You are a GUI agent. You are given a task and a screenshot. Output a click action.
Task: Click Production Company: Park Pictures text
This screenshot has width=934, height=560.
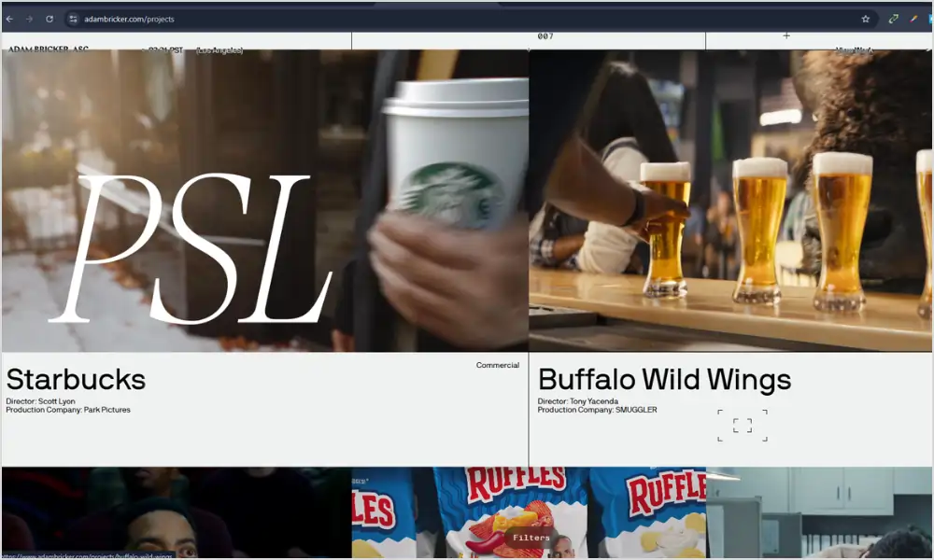[x=68, y=410]
